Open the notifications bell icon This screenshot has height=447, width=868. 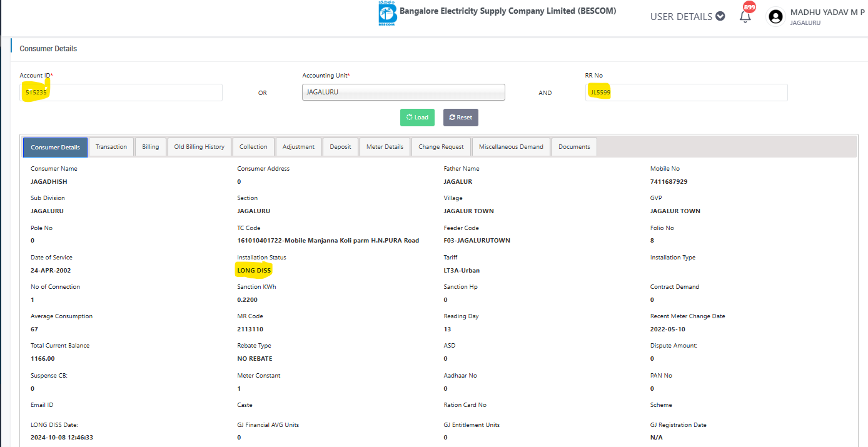745,16
